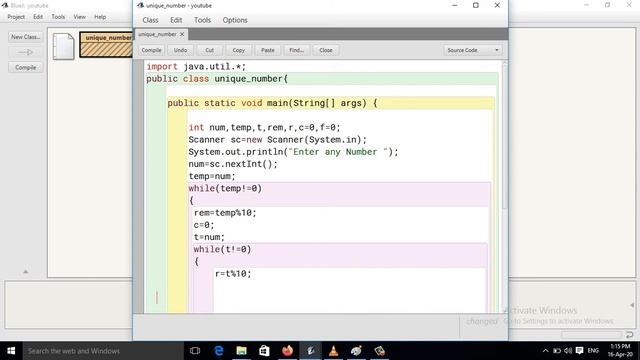Click the Undo toolbar button
The image size is (640, 360).
coord(180,50)
